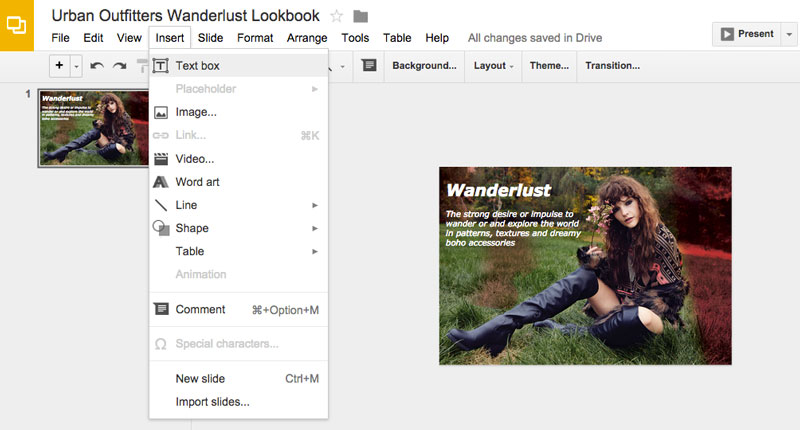Image resolution: width=800 pixels, height=430 pixels.
Task: Click the Shape icon in menu
Action: coord(161,228)
